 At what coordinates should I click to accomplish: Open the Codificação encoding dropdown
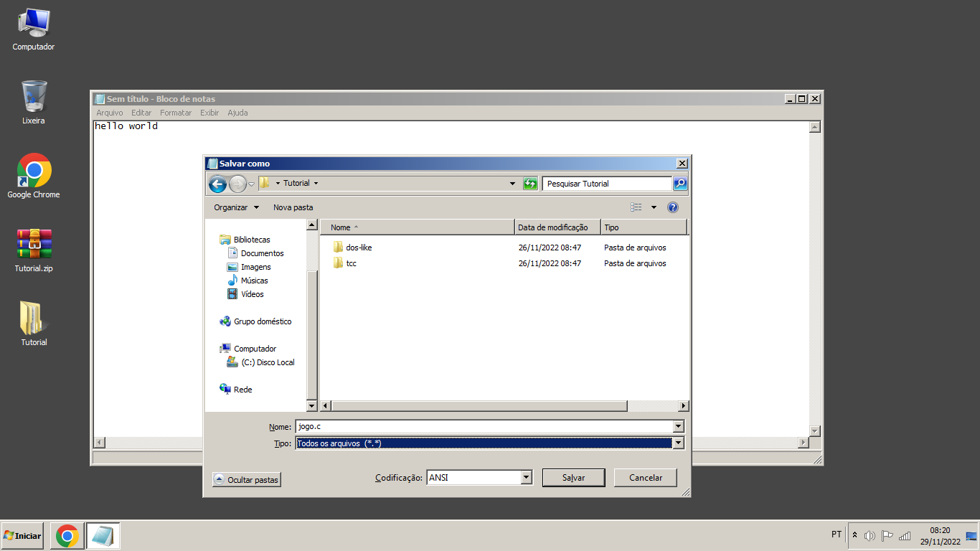(526, 478)
